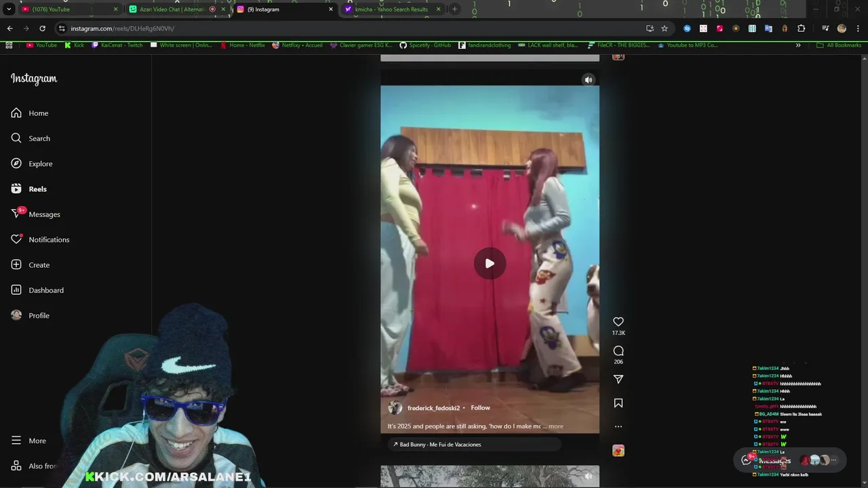Open the tab search dropdown
This screenshot has height=488, width=868.
tap(9, 9)
